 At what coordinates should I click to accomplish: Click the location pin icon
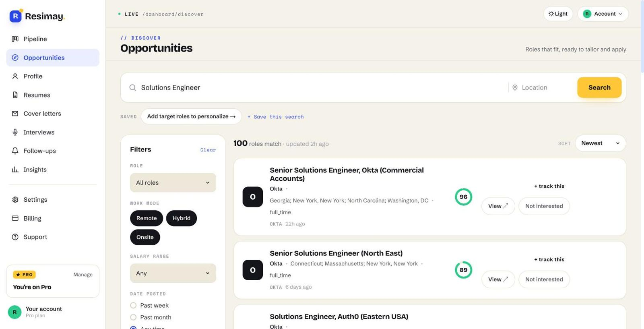pyautogui.click(x=515, y=87)
